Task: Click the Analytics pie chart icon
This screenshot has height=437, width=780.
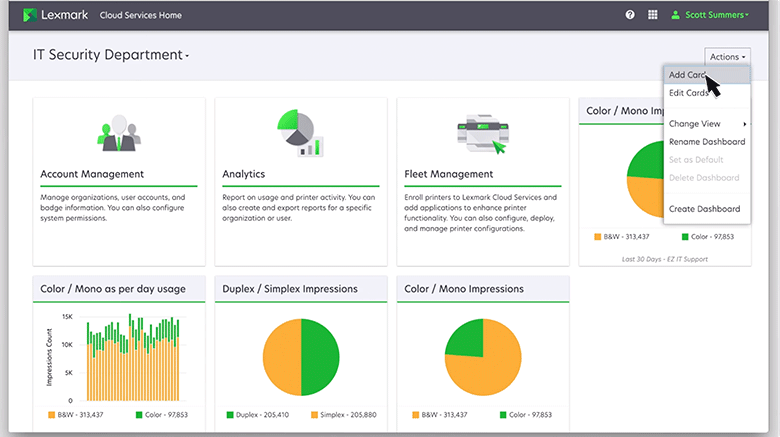Action: [x=300, y=132]
